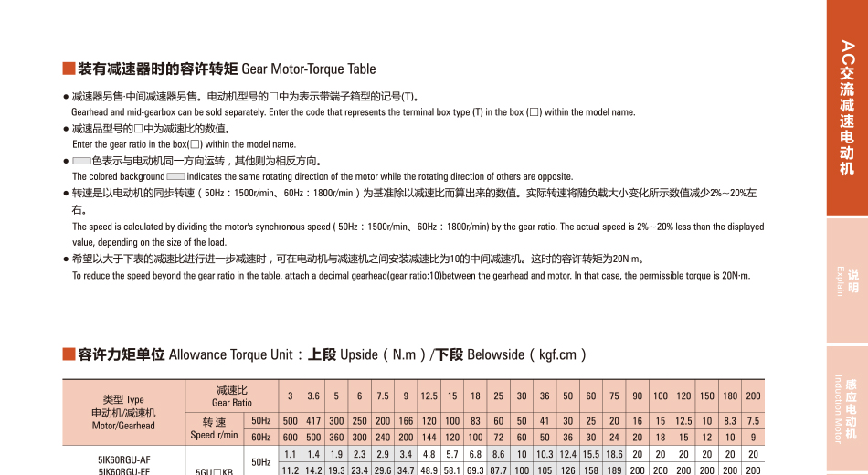
Task: Click the orange square before Gear Motor-Torque Table
Action: [x=68, y=69]
